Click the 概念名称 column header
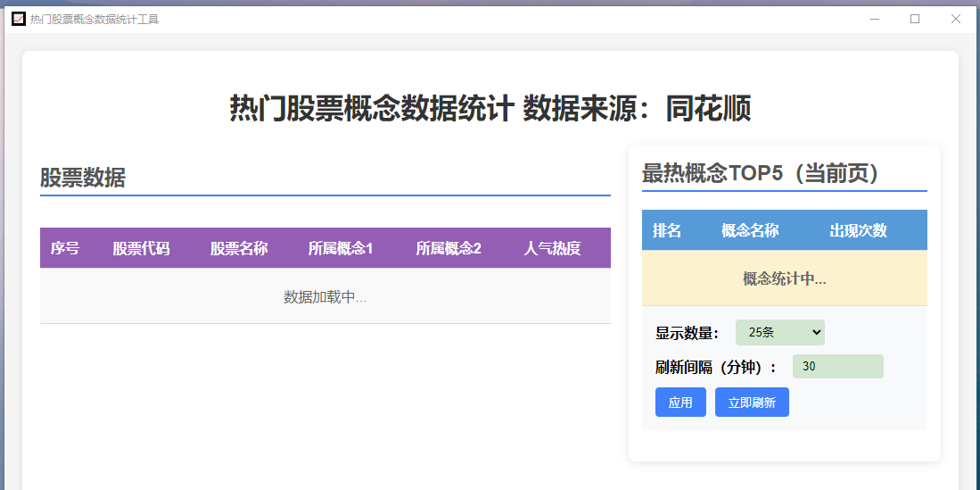The width and height of the screenshot is (980, 490). [750, 230]
